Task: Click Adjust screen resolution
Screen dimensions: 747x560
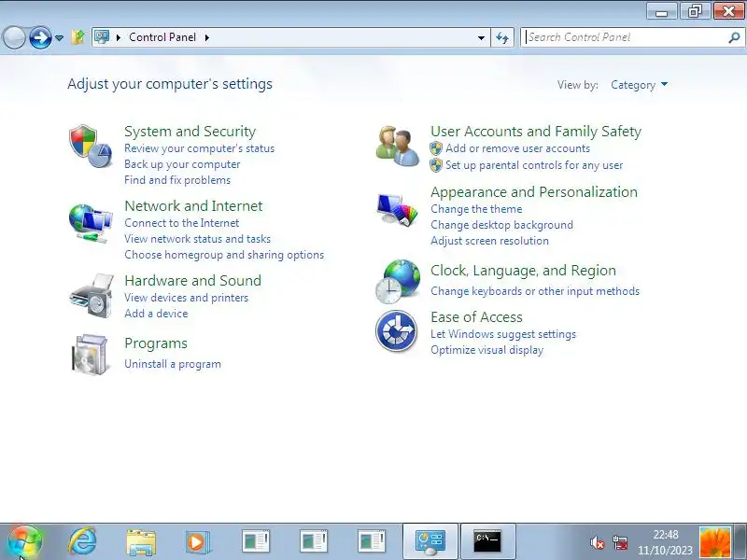Action: point(489,241)
